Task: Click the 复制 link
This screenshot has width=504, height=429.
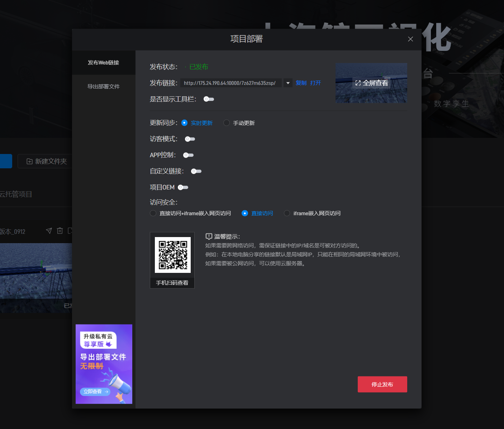Action: tap(301, 83)
